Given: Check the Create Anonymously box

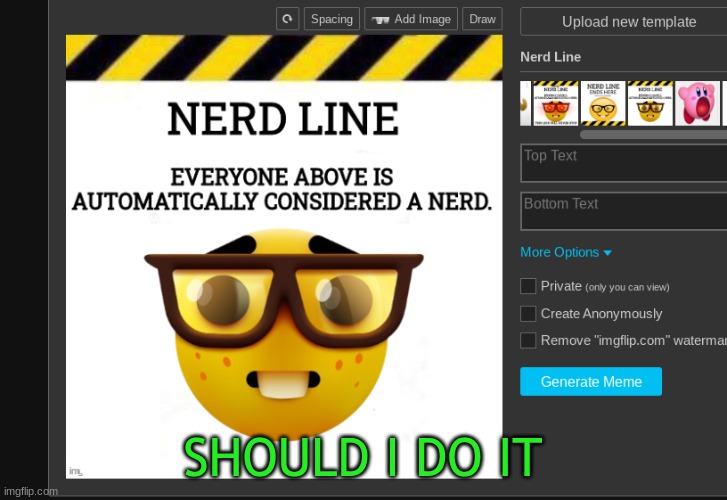Looking at the screenshot, I should [x=528, y=314].
